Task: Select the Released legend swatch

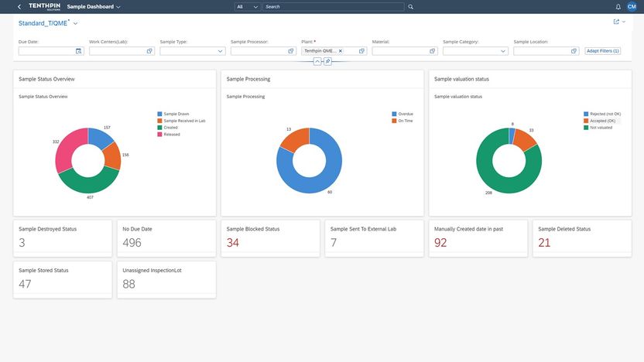Action: (159, 135)
